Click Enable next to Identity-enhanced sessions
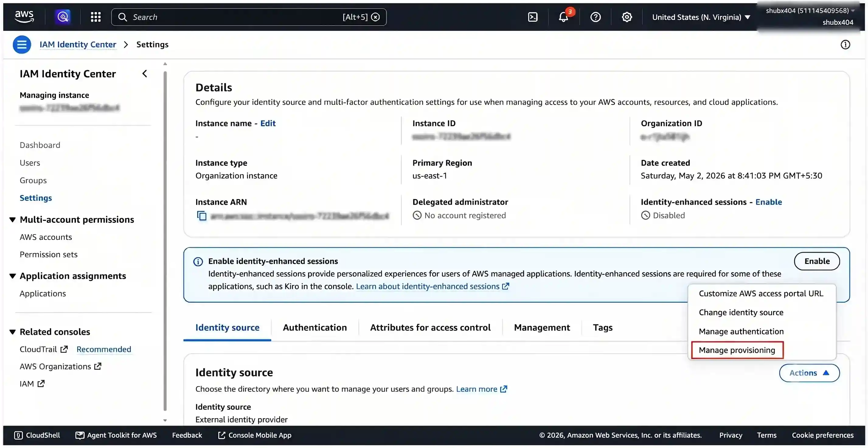 [x=768, y=202]
